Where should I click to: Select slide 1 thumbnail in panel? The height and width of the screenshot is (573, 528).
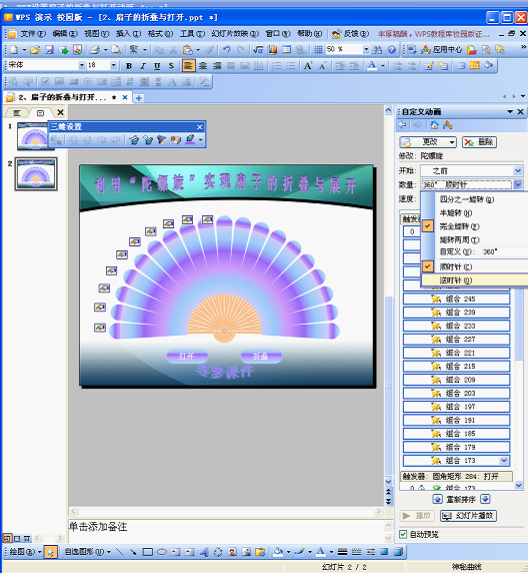click(x=34, y=136)
